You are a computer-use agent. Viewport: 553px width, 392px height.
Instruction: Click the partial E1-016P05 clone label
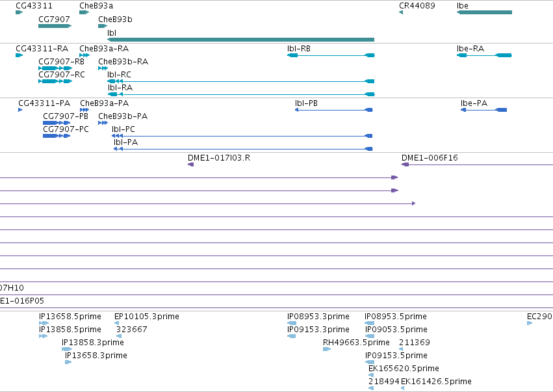pos(22,301)
